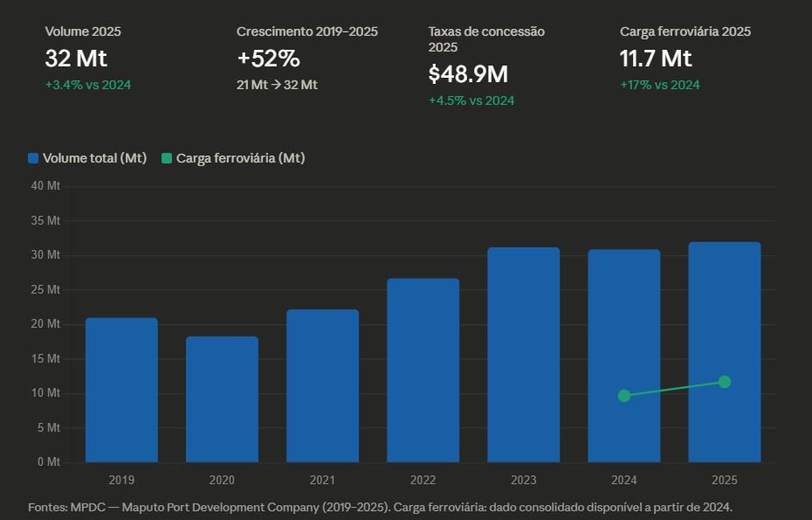Select the 2022 volume bar

423,371
